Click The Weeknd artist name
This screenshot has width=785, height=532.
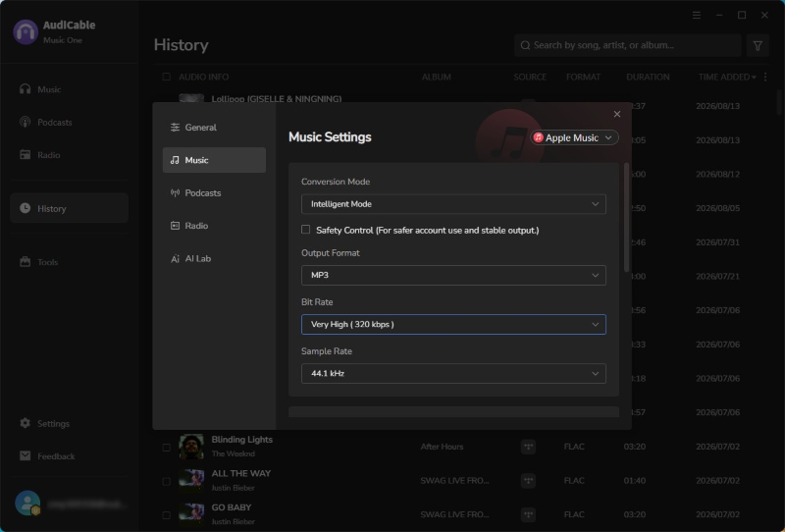tap(233, 453)
